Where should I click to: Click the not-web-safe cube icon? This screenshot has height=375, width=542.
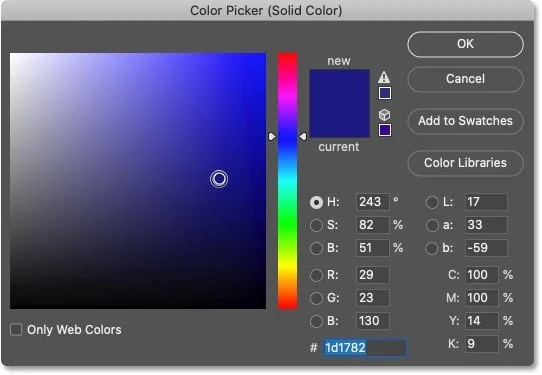(x=384, y=114)
